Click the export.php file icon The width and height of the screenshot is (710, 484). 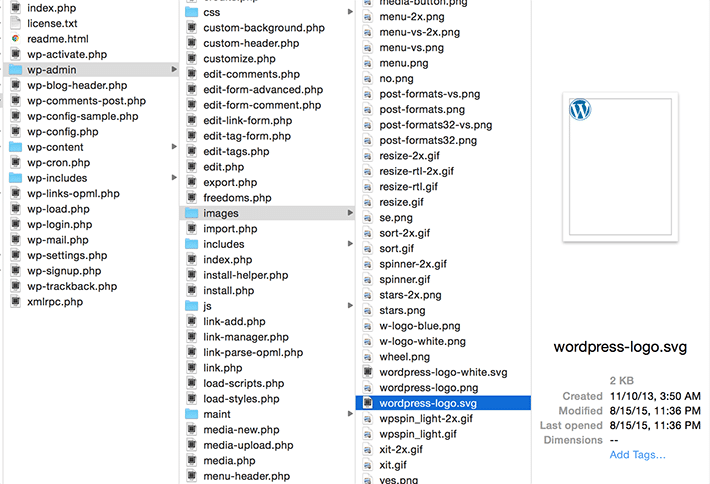coord(192,182)
